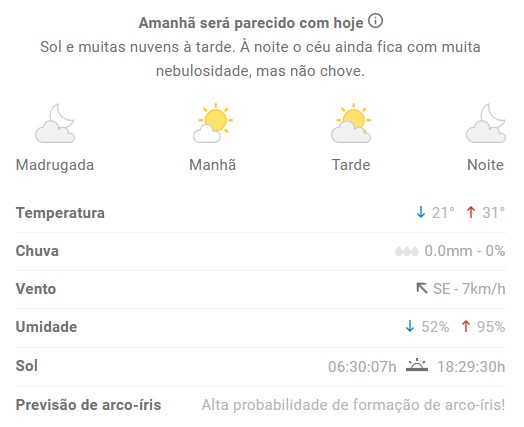Click the 'Amanhã será parecido com hoje' headline
524x427 pixels.
pyautogui.click(x=251, y=23)
